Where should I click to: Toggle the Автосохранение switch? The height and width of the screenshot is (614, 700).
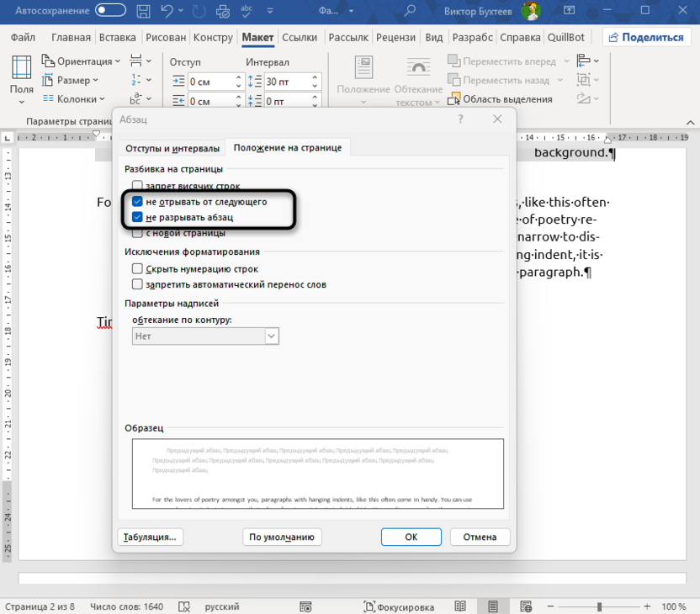112,11
